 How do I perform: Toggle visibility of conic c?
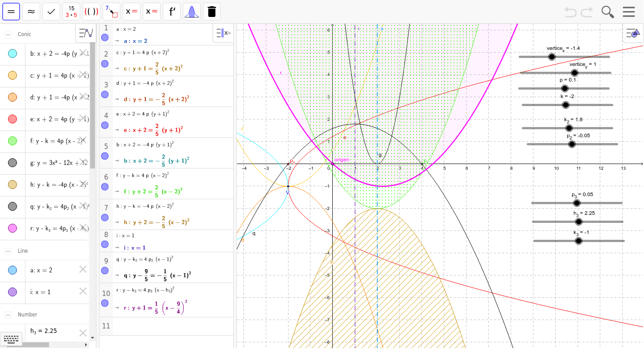[12, 76]
